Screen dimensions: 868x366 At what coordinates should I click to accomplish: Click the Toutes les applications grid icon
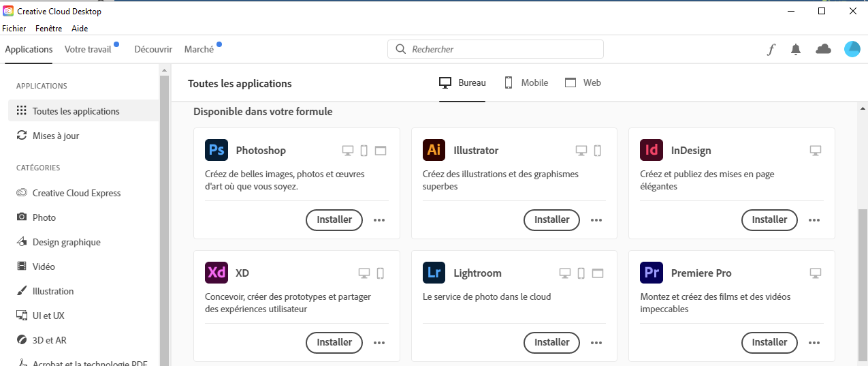tap(22, 111)
